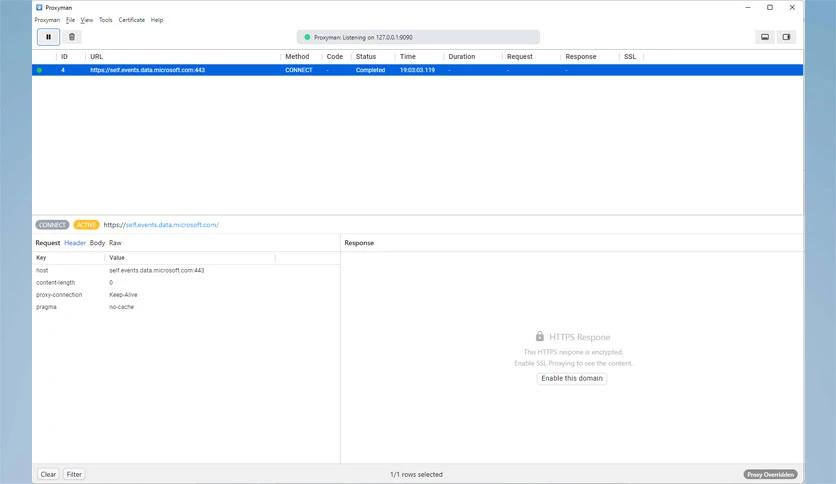
Task: Click the pragma header row
Action: click(186, 307)
